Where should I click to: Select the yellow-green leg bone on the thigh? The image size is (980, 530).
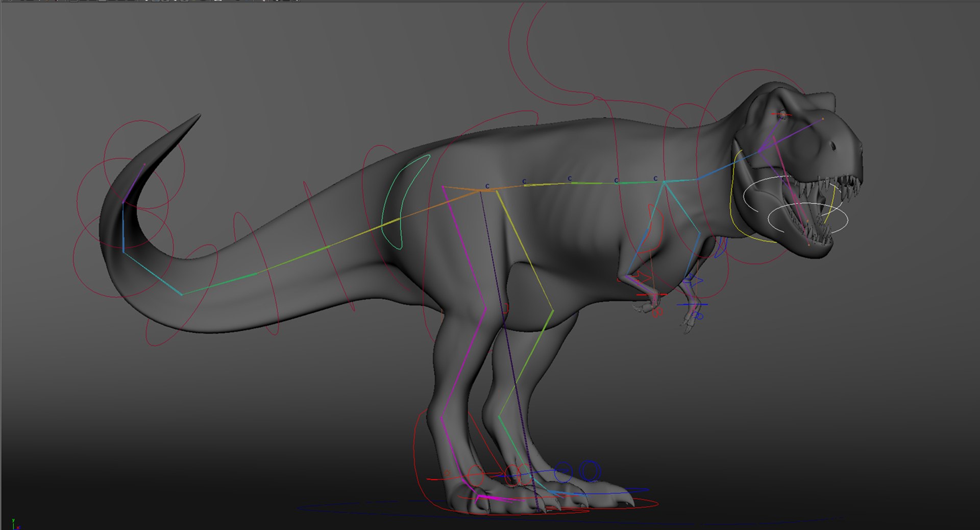point(525,250)
